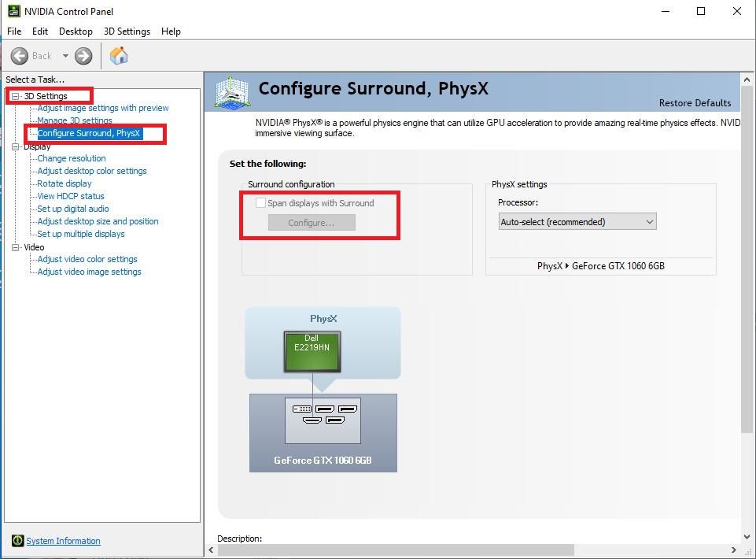This screenshot has width=756, height=559.
Task: Click the Back arrow icon
Action: (20, 56)
